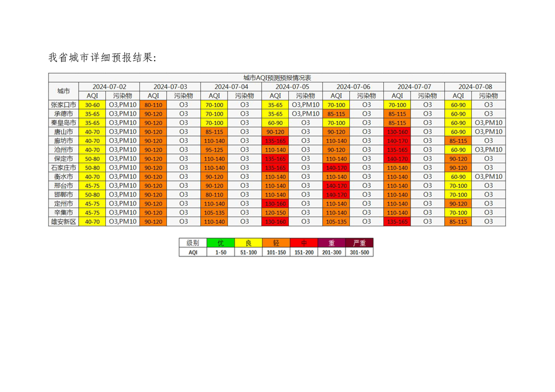
Task: Select the yellow 良 legend swatch
Action: pyautogui.click(x=248, y=243)
